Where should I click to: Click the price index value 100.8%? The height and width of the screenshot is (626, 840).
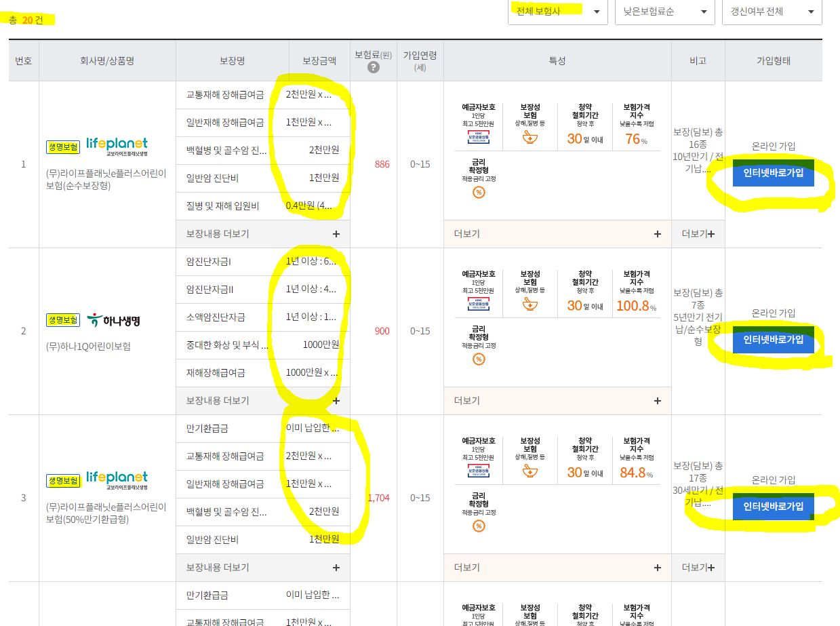tap(636, 306)
